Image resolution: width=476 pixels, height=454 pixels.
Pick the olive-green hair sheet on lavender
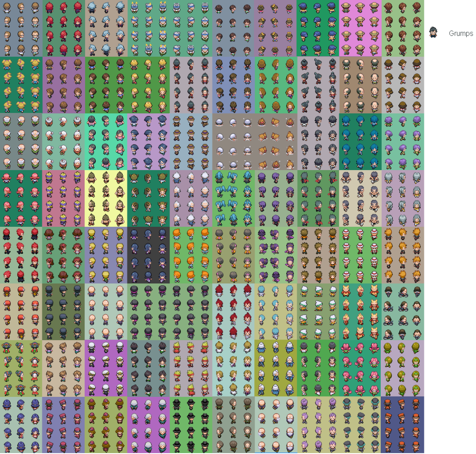403,368
